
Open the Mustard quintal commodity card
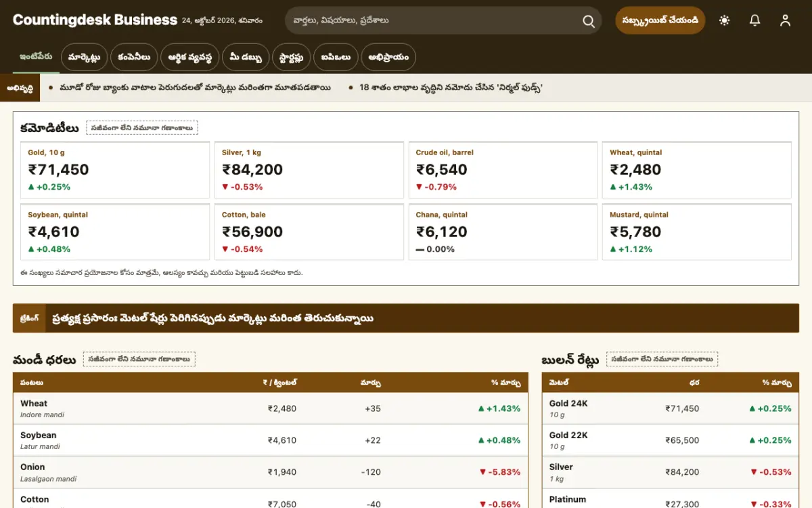click(x=697, y=232)
